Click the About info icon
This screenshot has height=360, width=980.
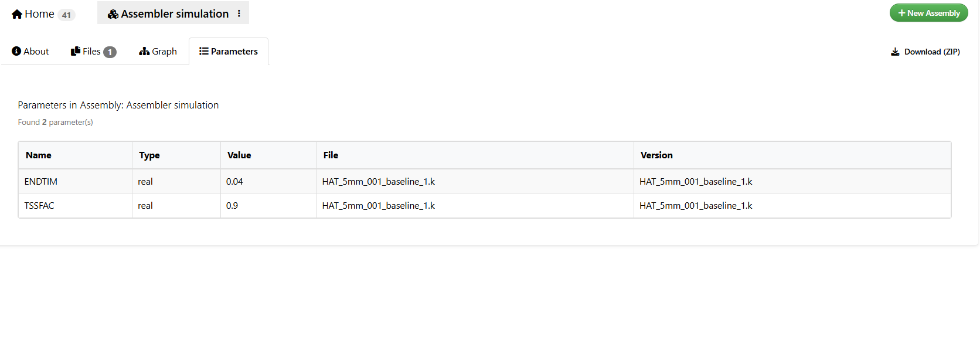coord(16,52)
